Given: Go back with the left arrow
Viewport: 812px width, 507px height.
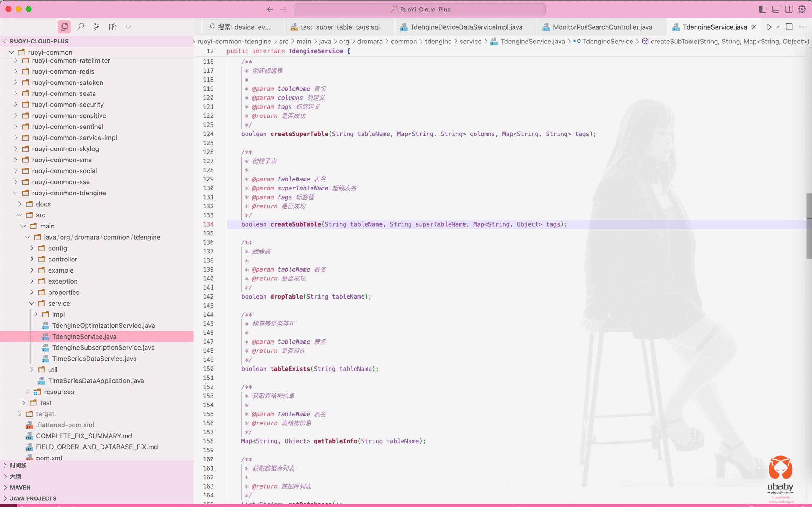Looking at the screenshot, I should coord(270,10).
